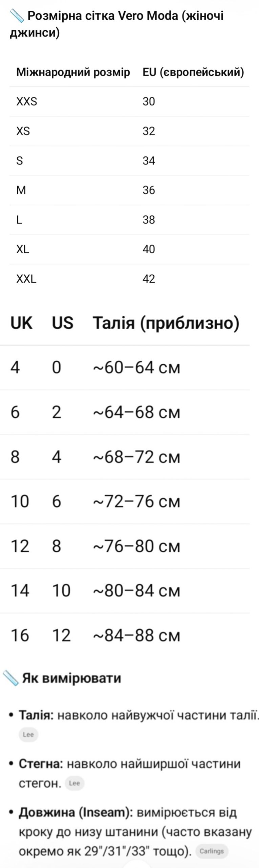The image size is (259, 868).
Task: Click the M size row label
Action: (x=21, y=190)
